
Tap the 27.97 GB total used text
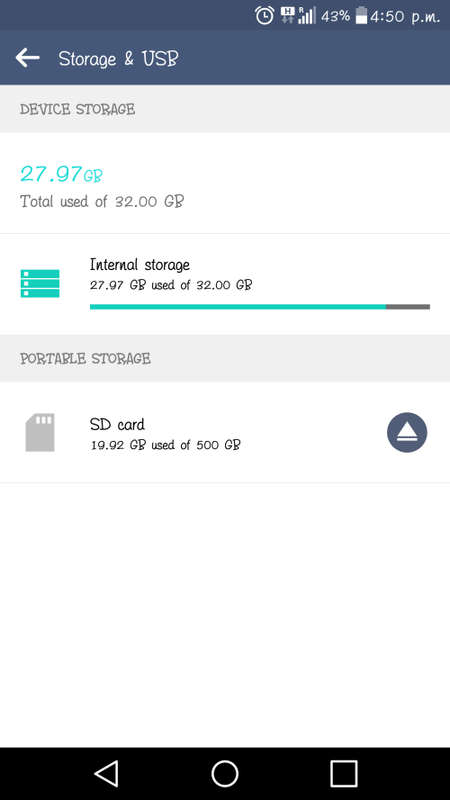(61, 174)
